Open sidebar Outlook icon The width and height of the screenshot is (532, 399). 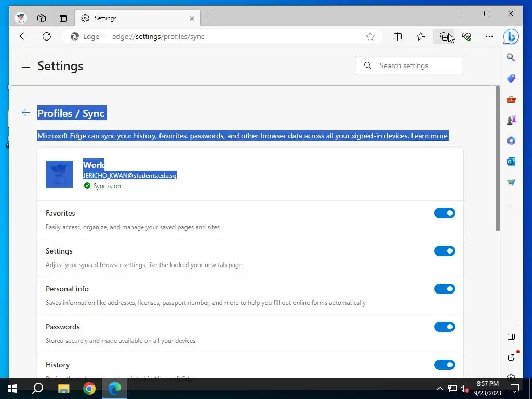point(511,162)
